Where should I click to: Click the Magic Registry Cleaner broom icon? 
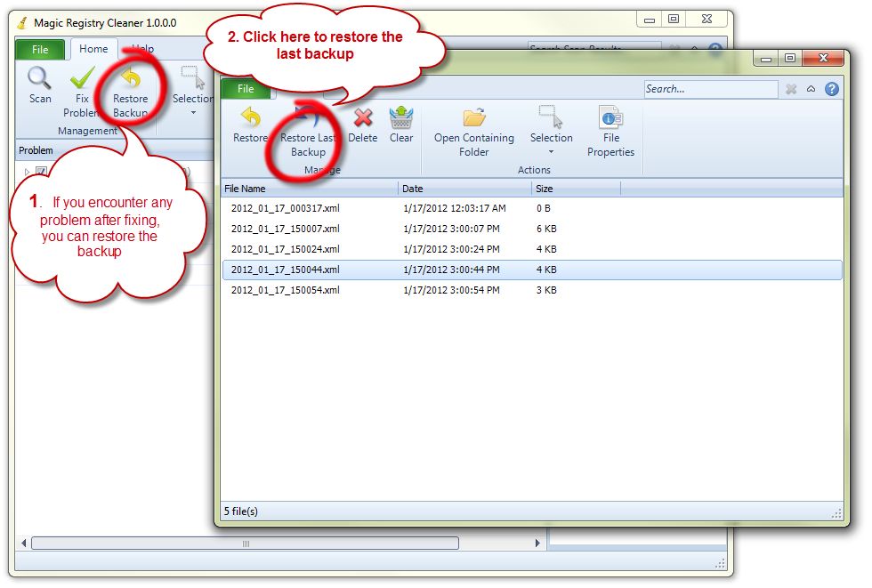(x=23, y=23)
